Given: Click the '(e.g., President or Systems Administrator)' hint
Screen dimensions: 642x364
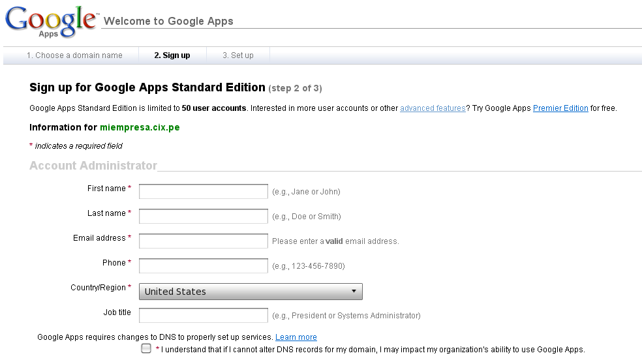Looking at the screenshot, I should point(346,316).
